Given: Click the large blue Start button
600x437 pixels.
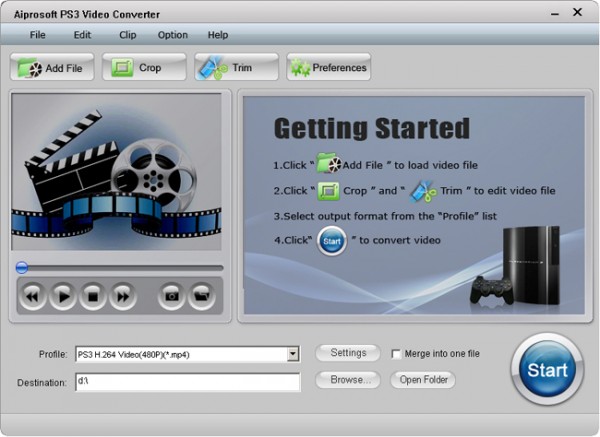Looking at the screenshot, I should click(547, 370).
